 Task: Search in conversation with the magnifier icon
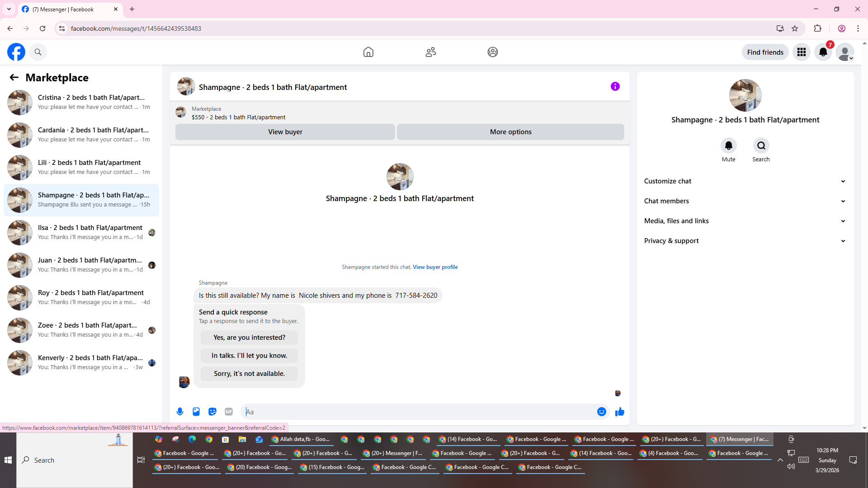(x=761, y=145)
